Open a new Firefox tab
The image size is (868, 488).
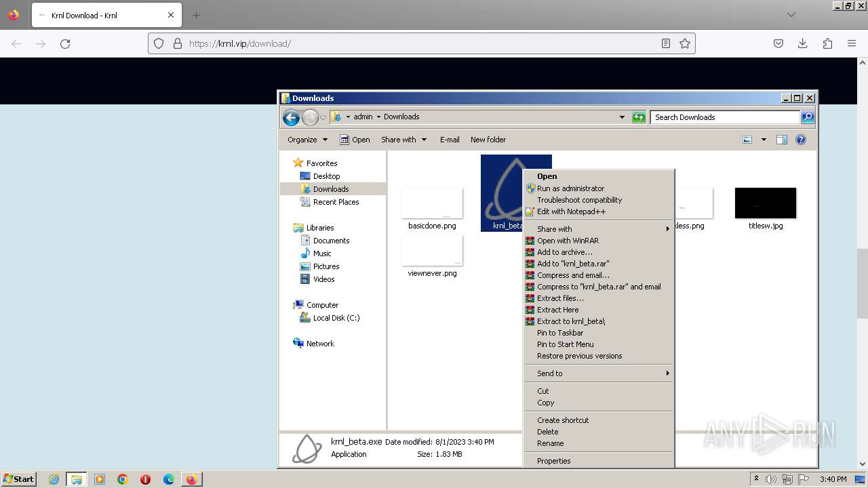point(197,15)
